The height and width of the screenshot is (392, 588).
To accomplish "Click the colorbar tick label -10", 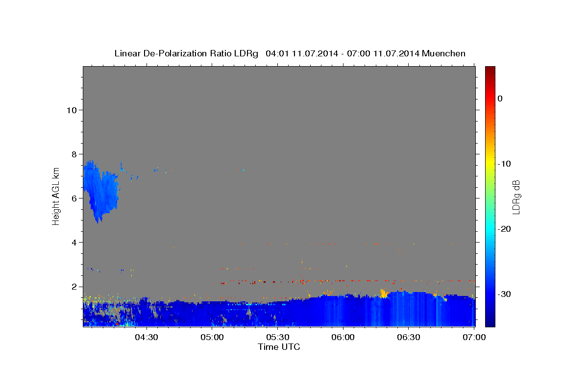I will click(x=505, y=164).
